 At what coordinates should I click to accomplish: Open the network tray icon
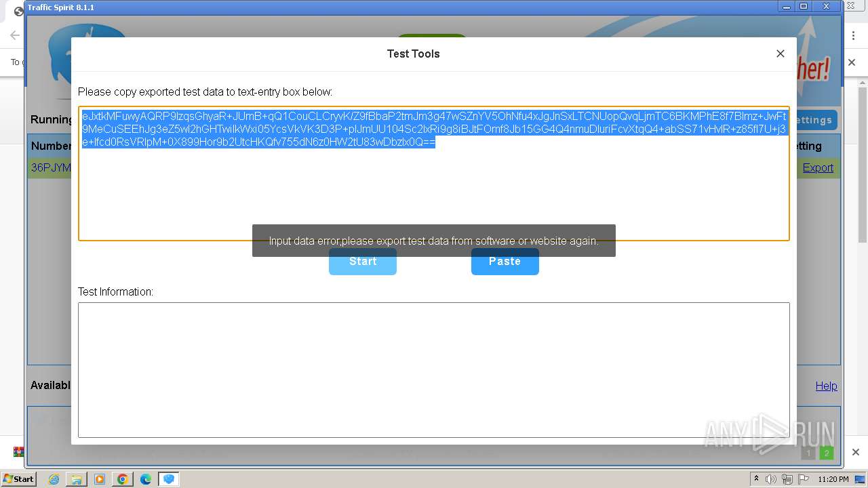click(x=787, y=479)
